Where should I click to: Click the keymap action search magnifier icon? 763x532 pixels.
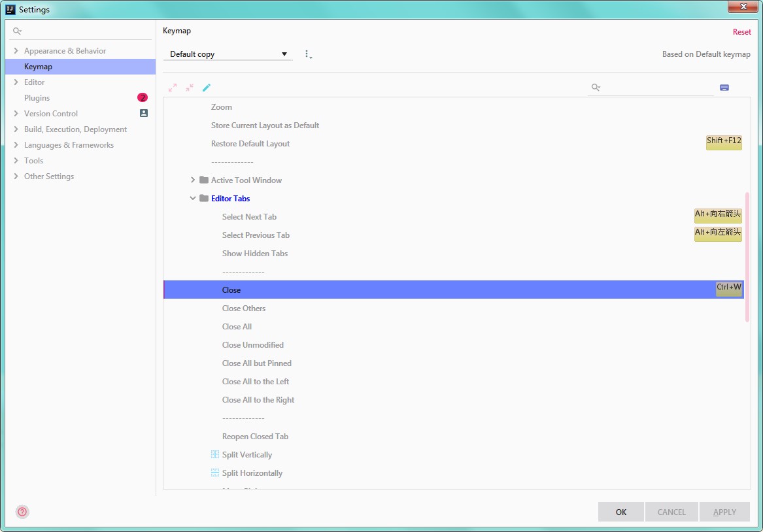(596, 88)
